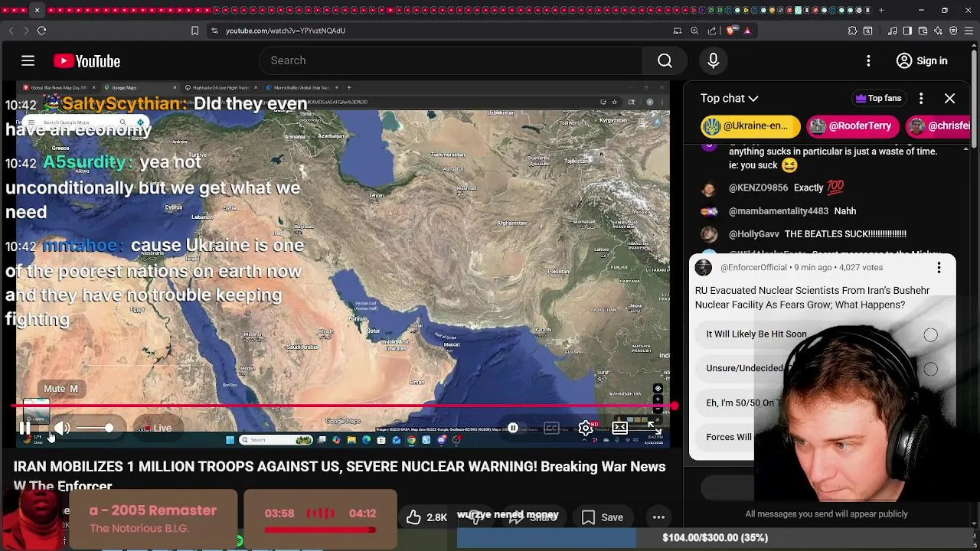Open more video actions ellipsis

(658, 517)
